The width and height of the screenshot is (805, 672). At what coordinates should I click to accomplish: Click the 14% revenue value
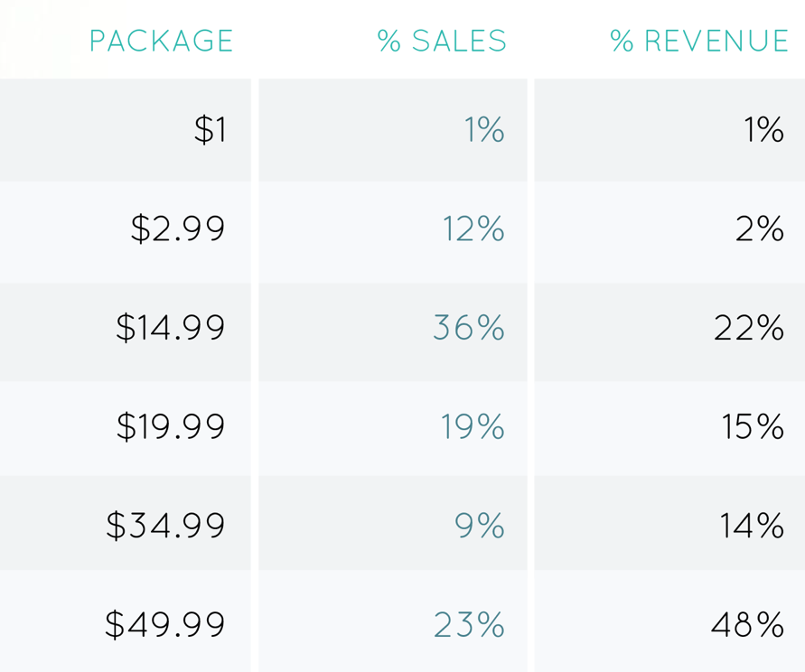tap(752, 526)
